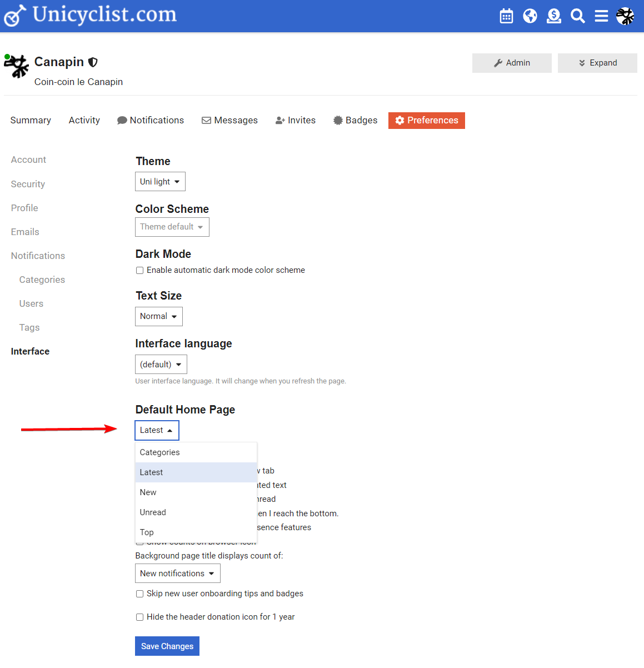Open the hamburger menu icon
644x668 pixels.
(601, 16)
